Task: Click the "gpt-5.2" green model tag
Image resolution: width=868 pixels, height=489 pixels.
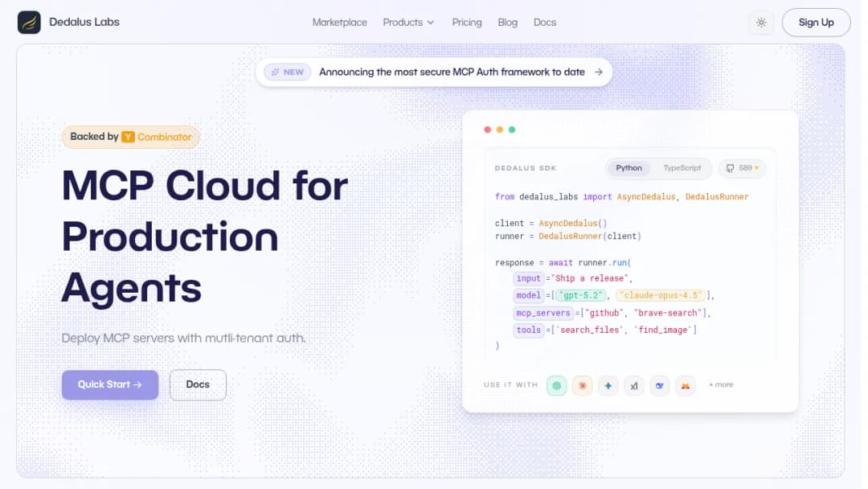Action: 581,296
